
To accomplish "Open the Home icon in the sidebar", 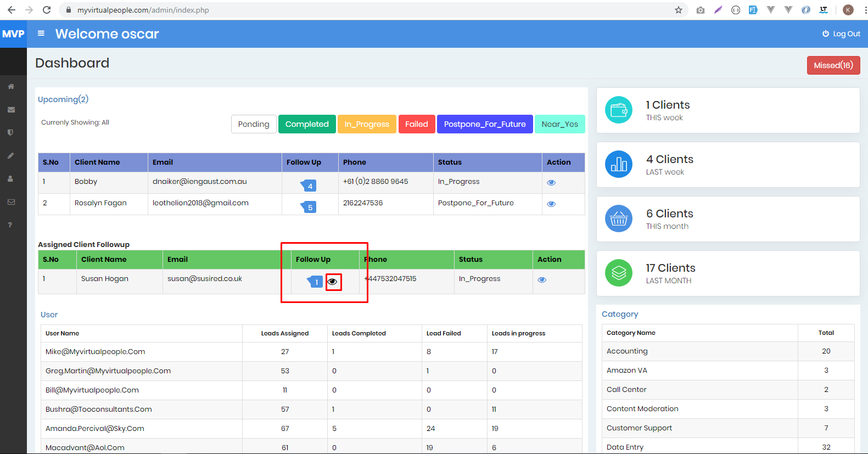I will [10, 87].
